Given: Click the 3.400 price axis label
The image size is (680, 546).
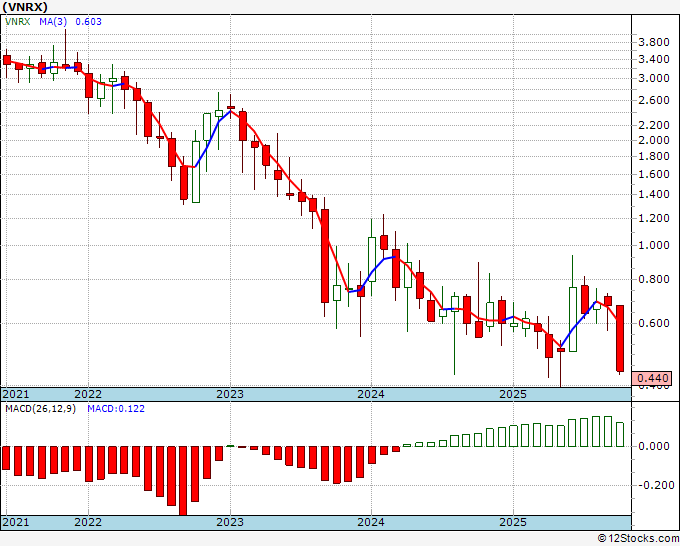Looking at the screenshot, I should [x=654, y=59].
